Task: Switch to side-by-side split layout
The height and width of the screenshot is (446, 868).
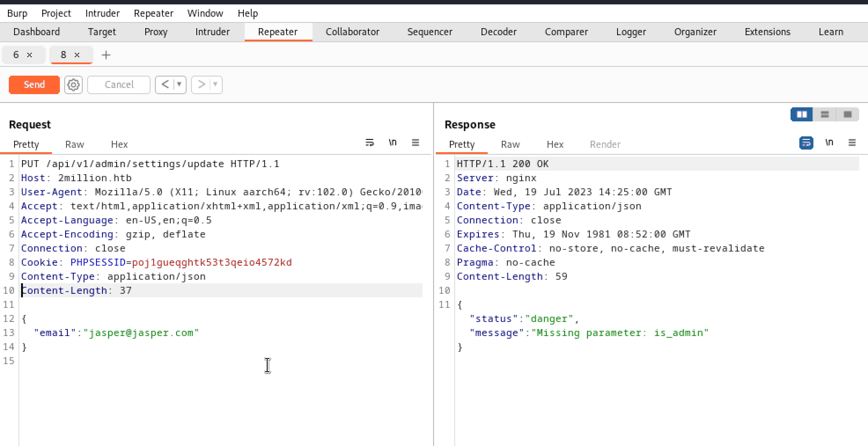Action: [x=802, y=115]
